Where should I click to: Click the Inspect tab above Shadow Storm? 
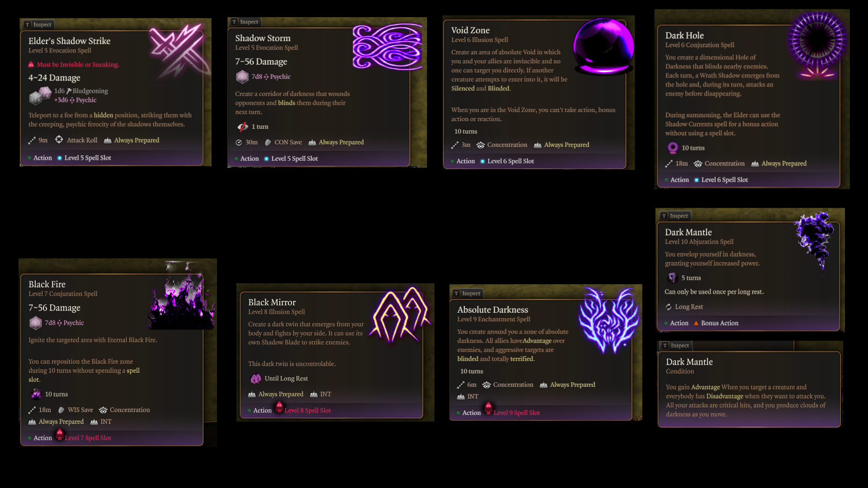[x=245, y=22]
